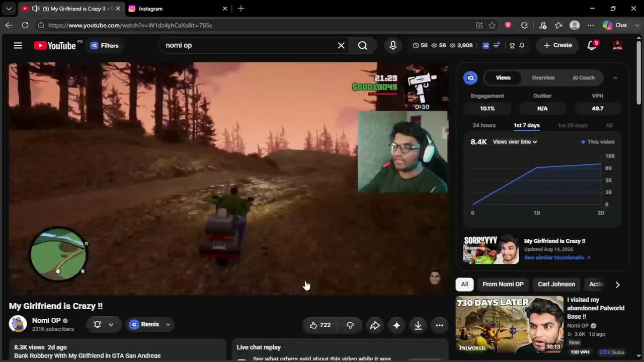Image resolution: width=644 pixels, height=362 pixels.
Task: Open the extension's list icon in YouTube header
Action: pyautogui.click(x=497, y=45)
